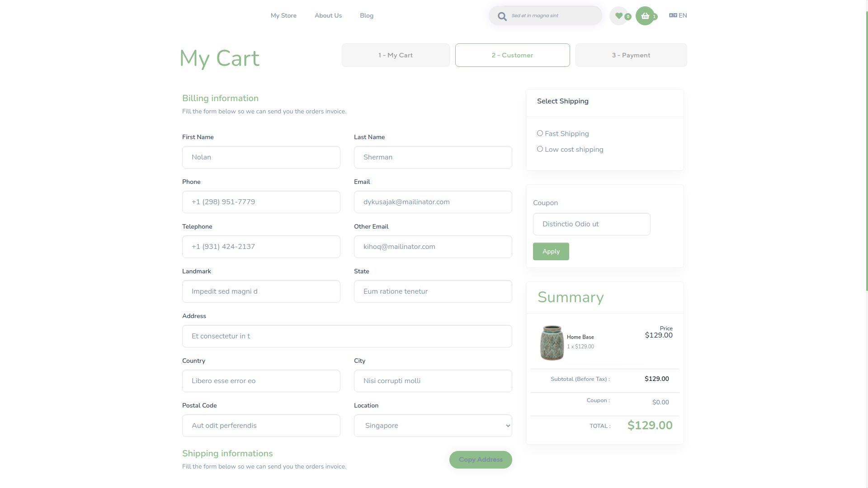Open the About Us menu link
Viewport: 868px width, 488px height.
click(328, 15)
